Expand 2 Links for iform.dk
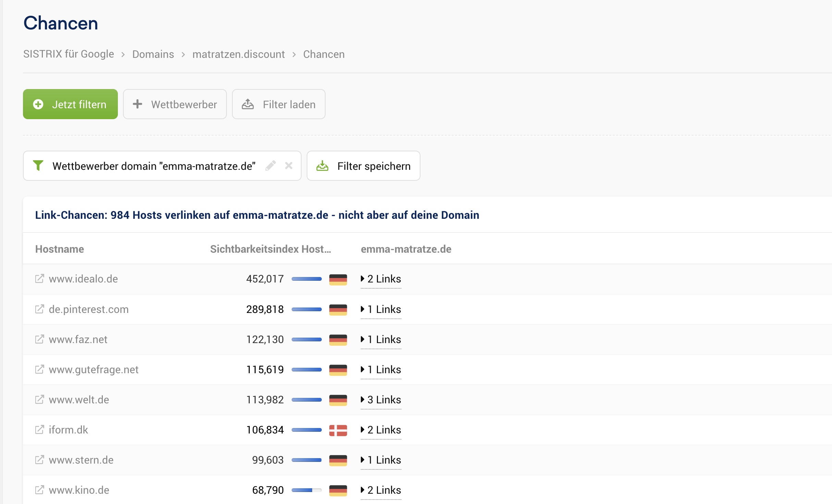The height and width of the screenshot is (504, 832). pos(381,430)
